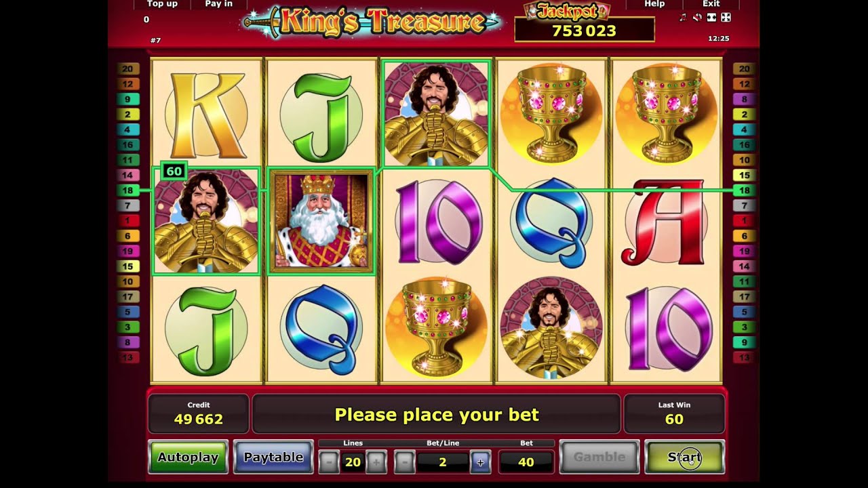Select Exit in the top bar
Viewport: 868px width, 488px height.
[711, 4]
